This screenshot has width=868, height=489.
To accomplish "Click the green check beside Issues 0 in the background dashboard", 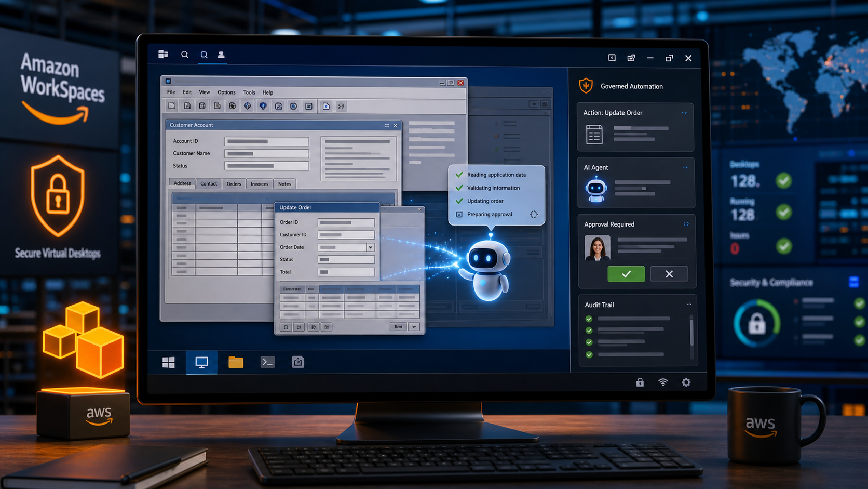I will point(784,246).
